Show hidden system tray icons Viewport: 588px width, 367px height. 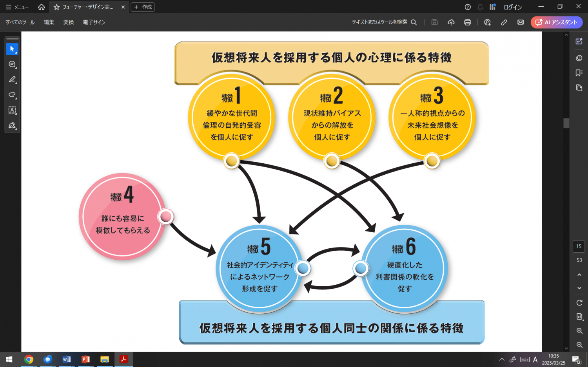point(501,359)
